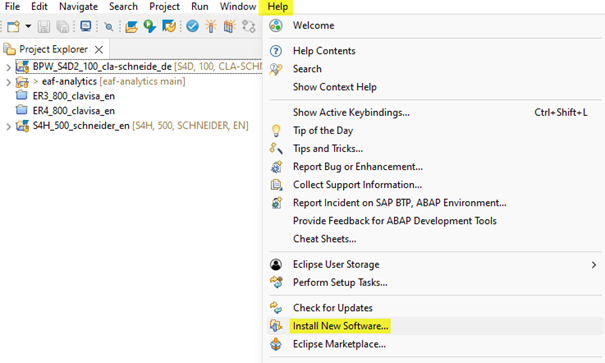Click the lightbulb Tip of the Day icon
605x363 pixels.
point(276,131)
